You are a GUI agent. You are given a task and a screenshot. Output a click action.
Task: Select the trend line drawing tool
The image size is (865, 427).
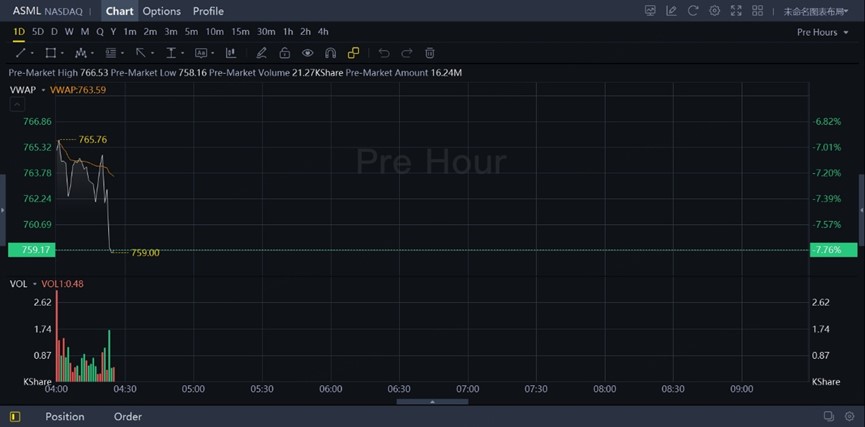(x=20, y=53)
